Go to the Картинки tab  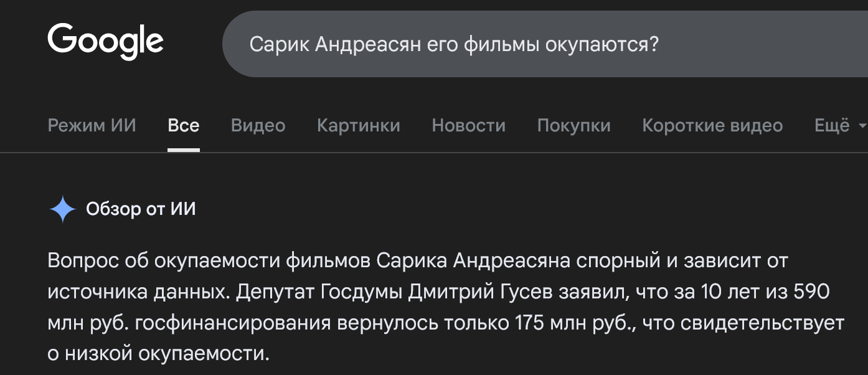click(359, 126)
